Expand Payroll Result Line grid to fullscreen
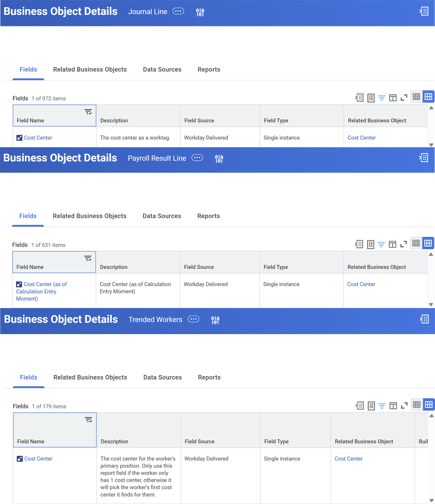Screen dimensions: 435x504 click(403, 245)
